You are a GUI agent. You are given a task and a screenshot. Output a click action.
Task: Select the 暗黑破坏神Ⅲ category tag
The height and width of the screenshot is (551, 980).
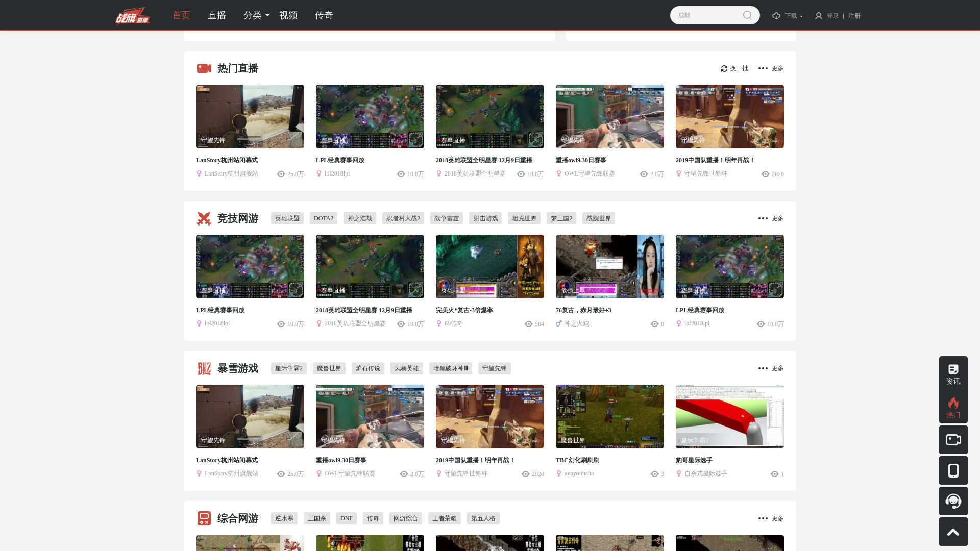tap(451, 368)
